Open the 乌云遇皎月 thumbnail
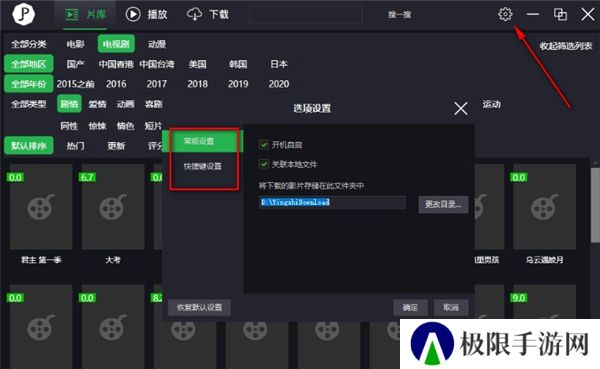 545,207
